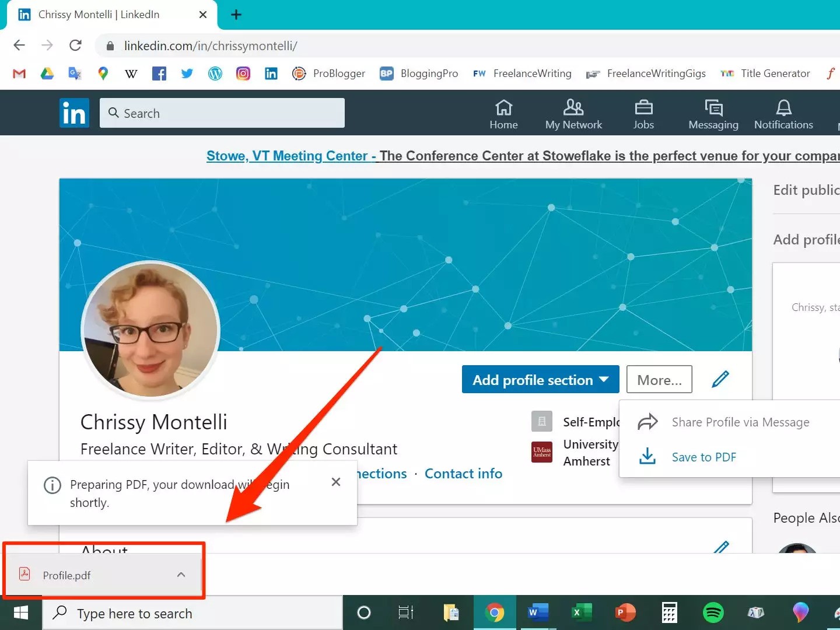This screenshot has height=630, width=840.
Task: Open File Explorer from taskbar
Action: [451, 612]
